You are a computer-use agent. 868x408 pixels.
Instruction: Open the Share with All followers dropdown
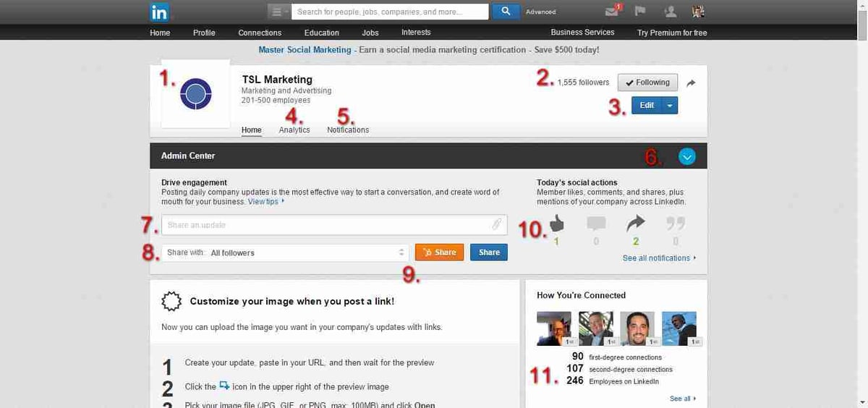pyautogui.click(x=286, y=252)
